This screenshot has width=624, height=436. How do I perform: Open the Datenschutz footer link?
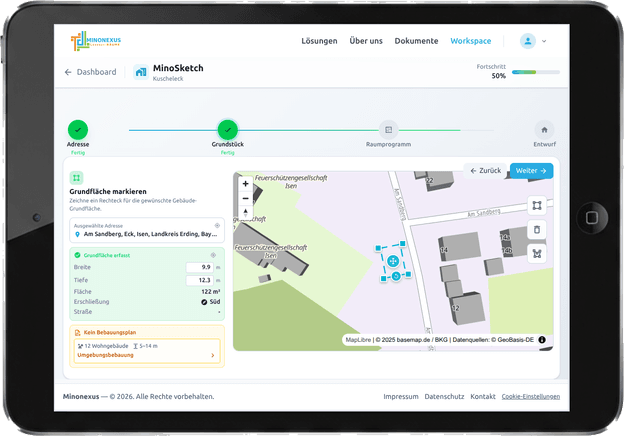(x=444, y=396)
